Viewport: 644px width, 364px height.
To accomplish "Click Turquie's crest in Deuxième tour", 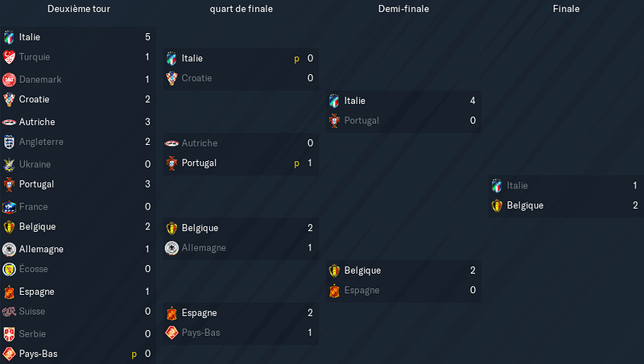I will pos(9,57).
